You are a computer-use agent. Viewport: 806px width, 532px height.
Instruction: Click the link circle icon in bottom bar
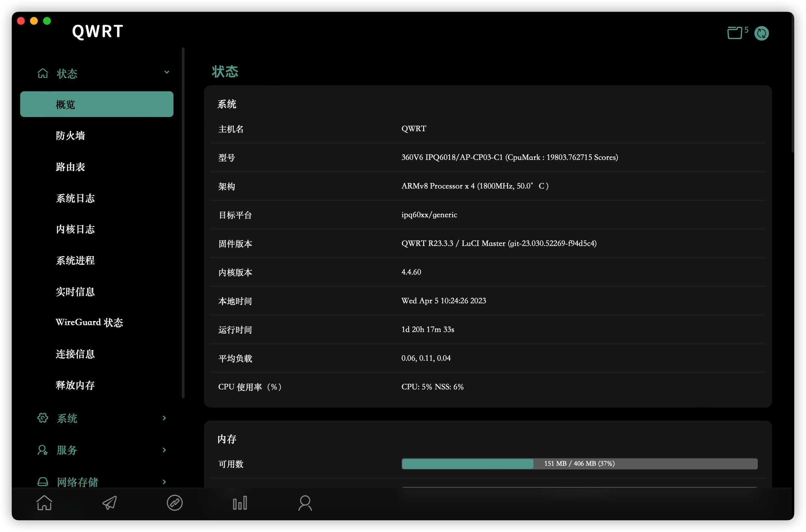(x=174, y=502)
